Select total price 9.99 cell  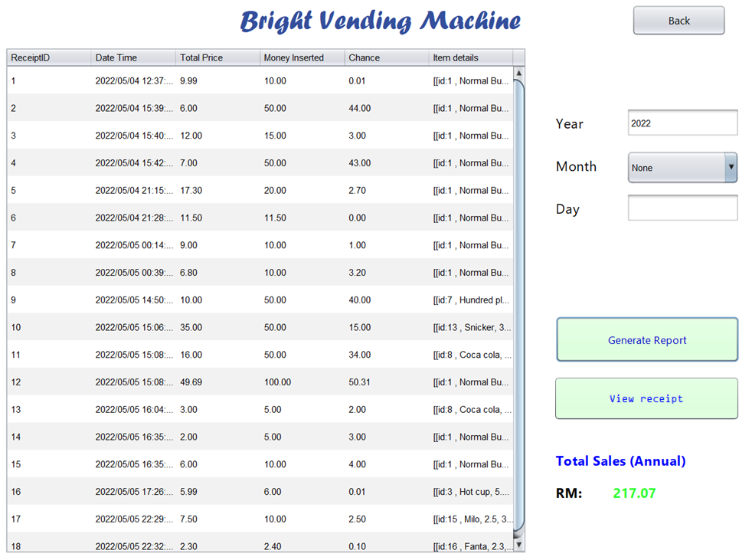coord(217,80)
